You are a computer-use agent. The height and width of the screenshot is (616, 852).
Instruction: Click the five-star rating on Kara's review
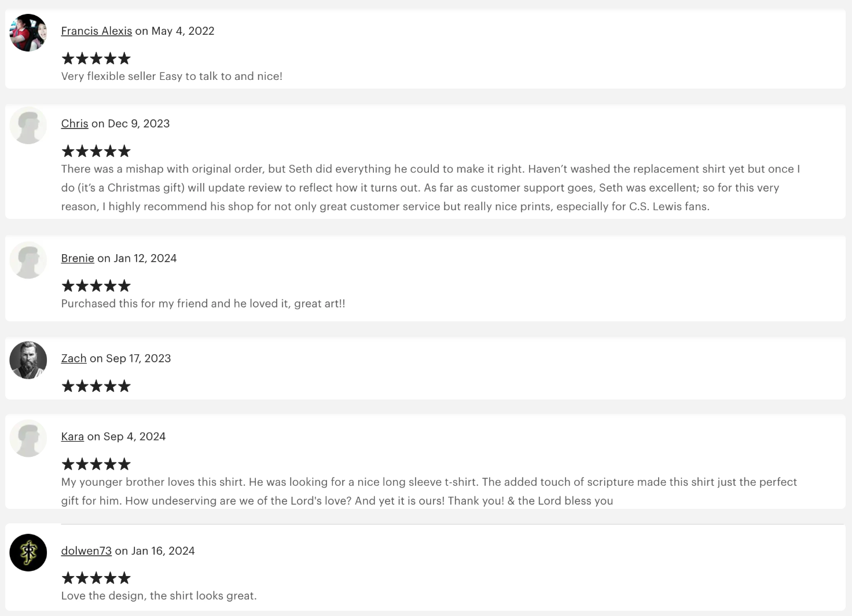(x=96, y=464)
